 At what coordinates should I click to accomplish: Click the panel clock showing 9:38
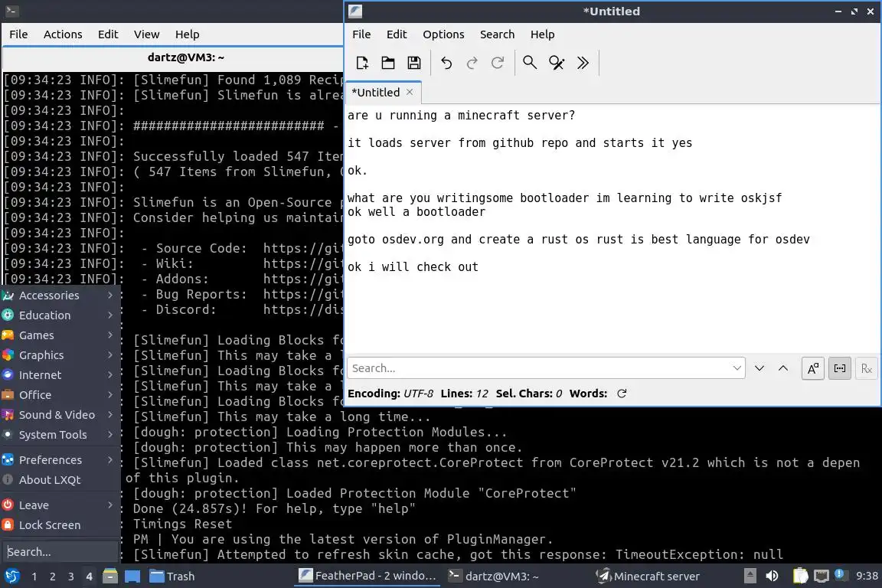tap(867, 577)
